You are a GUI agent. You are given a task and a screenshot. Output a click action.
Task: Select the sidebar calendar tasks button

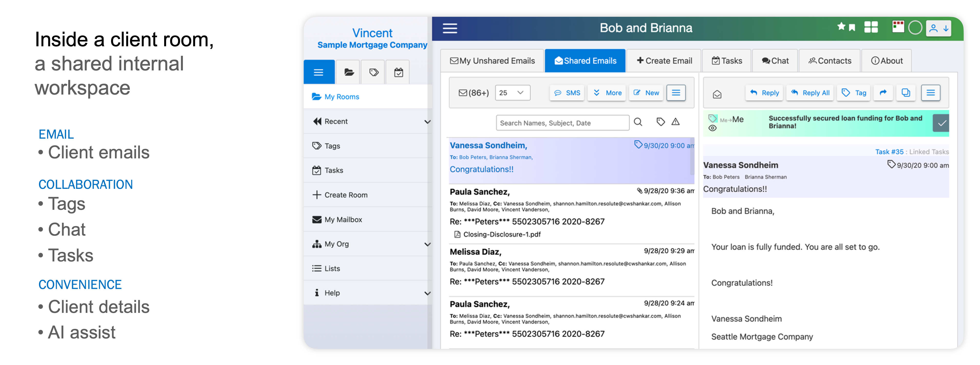398,72
